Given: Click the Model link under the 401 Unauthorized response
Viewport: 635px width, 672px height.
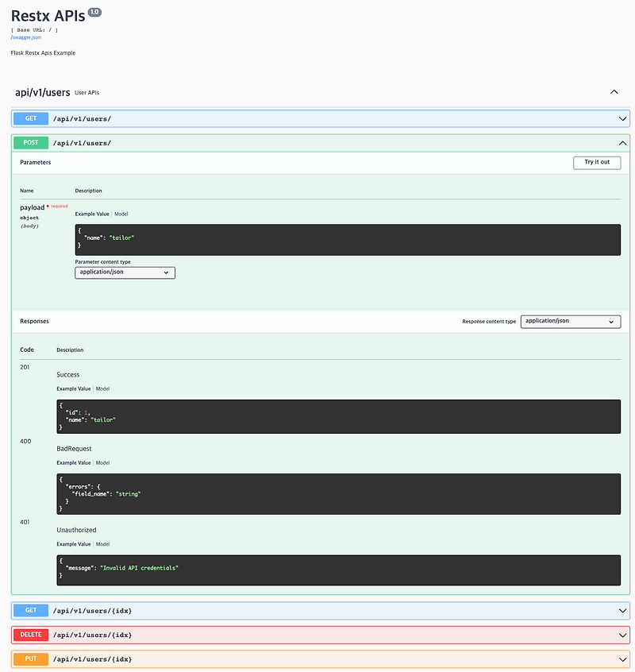Looking at the screenshot, I should 102,544.
